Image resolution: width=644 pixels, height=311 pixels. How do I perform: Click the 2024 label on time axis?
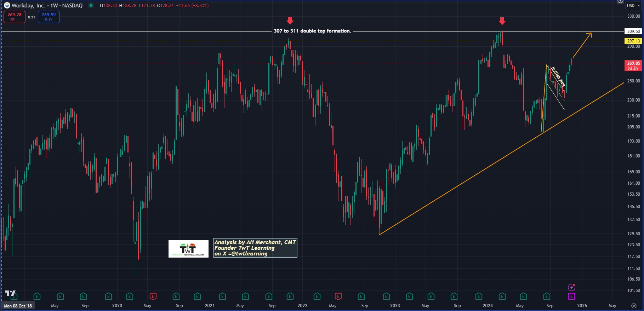(488, 306)
